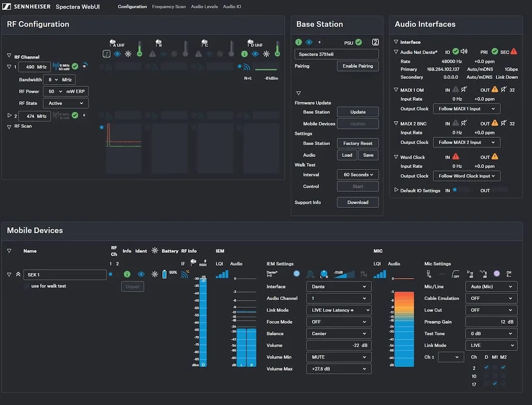This screenshot has height=405, width=532.
Task: Switch to the Frequency Scan tab
Action: pyautogui.click(x=169, y=7)
